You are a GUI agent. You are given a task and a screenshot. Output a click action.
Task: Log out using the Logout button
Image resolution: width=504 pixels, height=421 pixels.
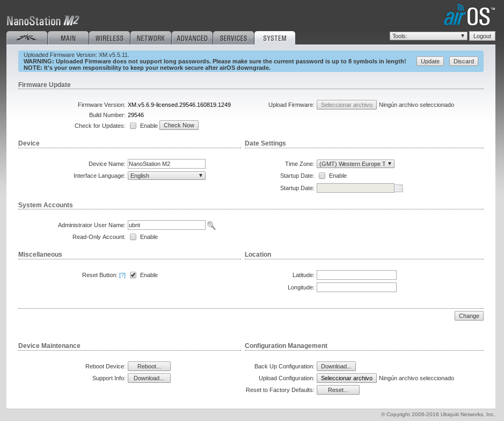point(482,36)
